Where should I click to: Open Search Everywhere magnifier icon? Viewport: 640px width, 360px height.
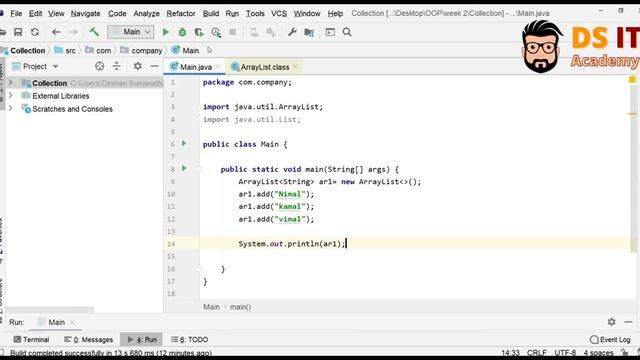click(347, 32)
